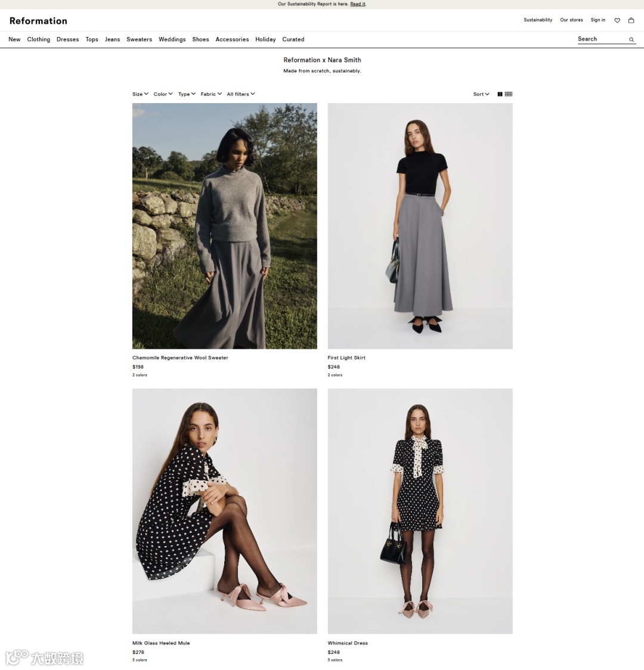
Task: Open the shopping bag icon
Action: pos(631,20)
